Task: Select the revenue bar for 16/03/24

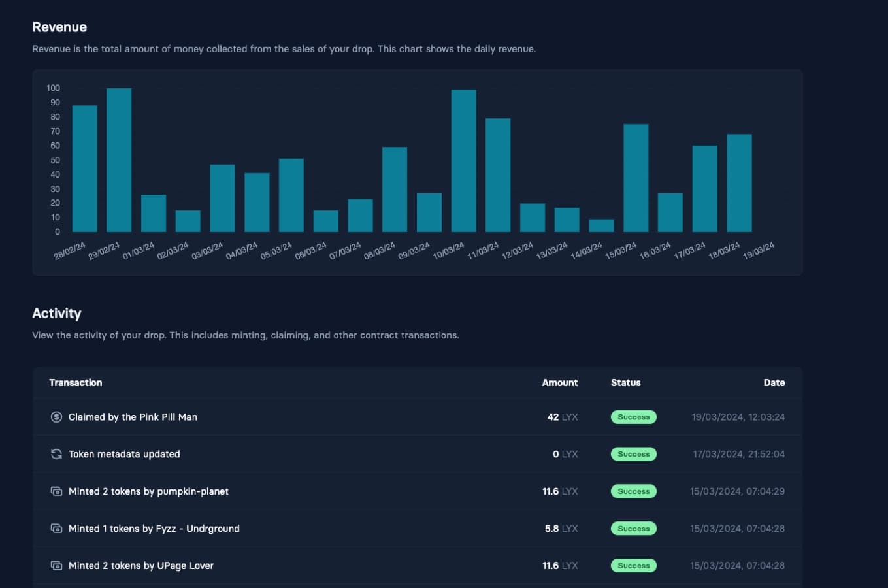Action: (670, 213)
